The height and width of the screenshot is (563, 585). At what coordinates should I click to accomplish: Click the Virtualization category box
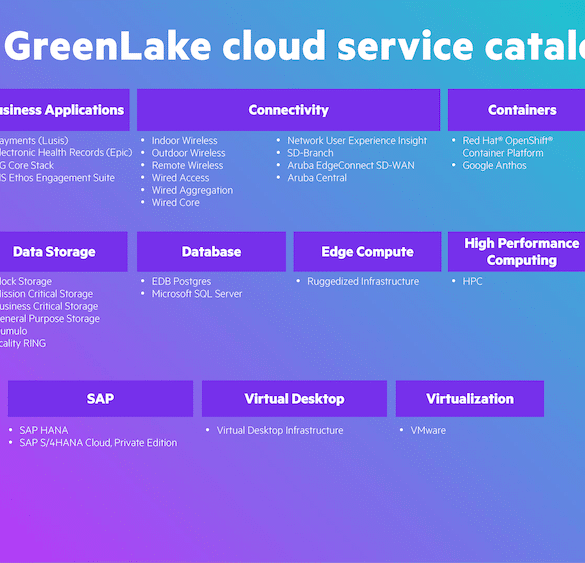470,398
